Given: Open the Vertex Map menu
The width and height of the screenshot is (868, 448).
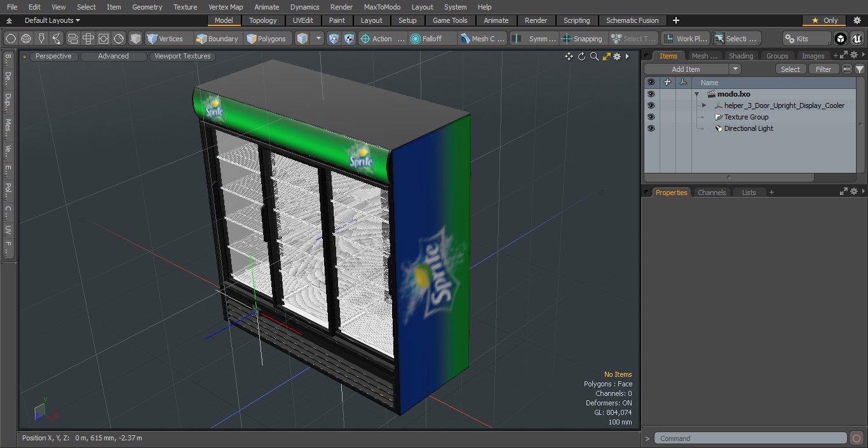Looking at the screenshot, I should pos(226,7).
